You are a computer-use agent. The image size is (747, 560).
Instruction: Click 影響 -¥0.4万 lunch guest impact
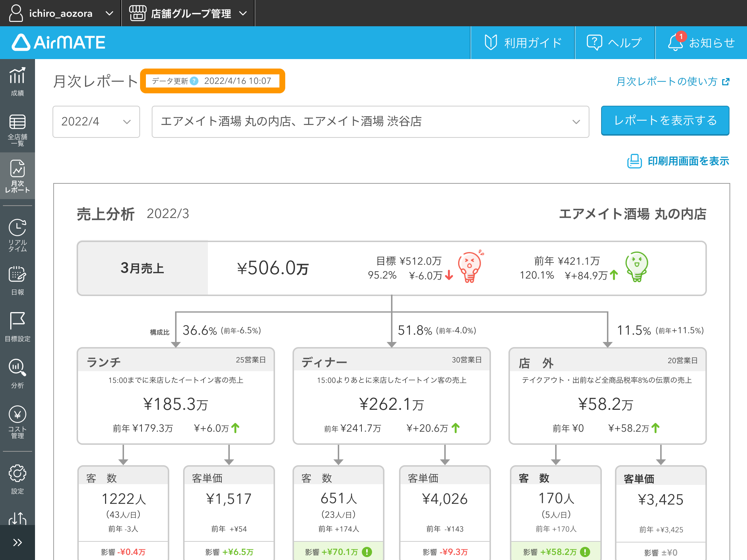[x=123, y=552]
